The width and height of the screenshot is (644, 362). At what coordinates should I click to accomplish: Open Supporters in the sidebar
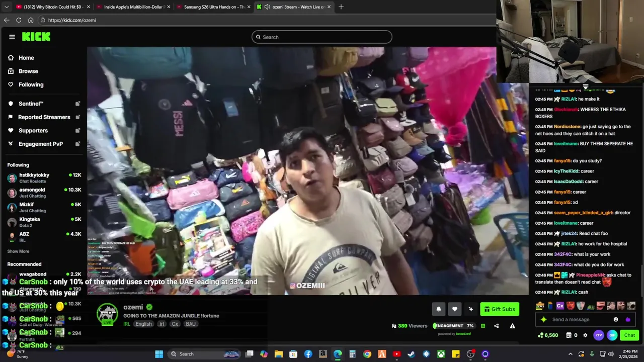click(33, 131)
